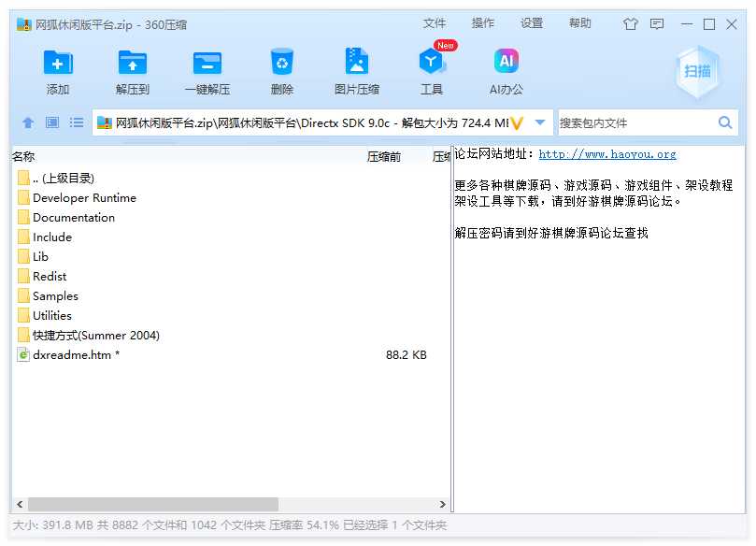Open the http://www.haoyou.org link

point(607,154)
